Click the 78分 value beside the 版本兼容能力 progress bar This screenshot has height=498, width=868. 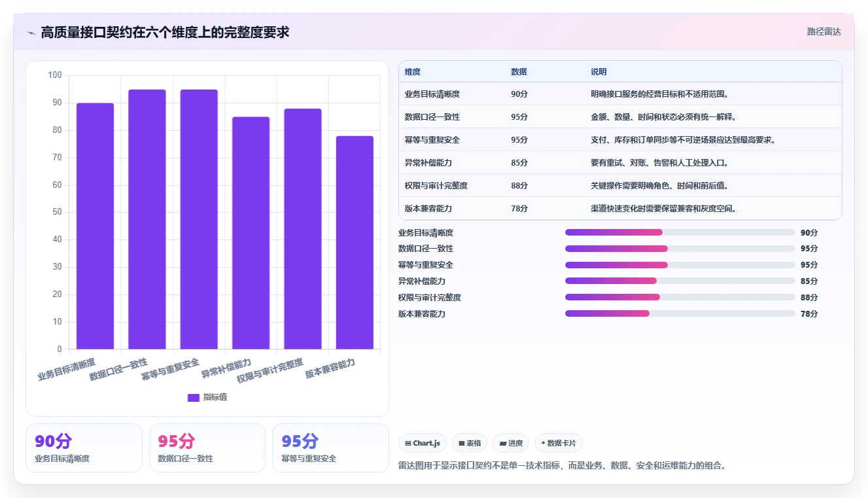809,314
